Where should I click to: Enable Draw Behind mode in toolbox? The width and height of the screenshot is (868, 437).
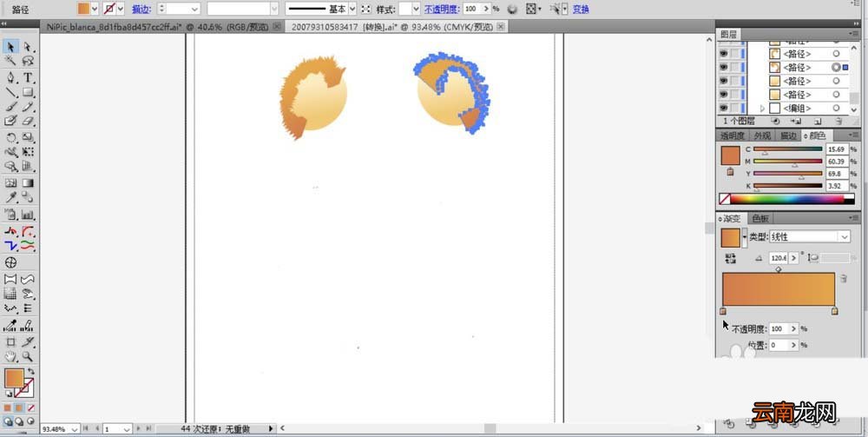(19, 421)
